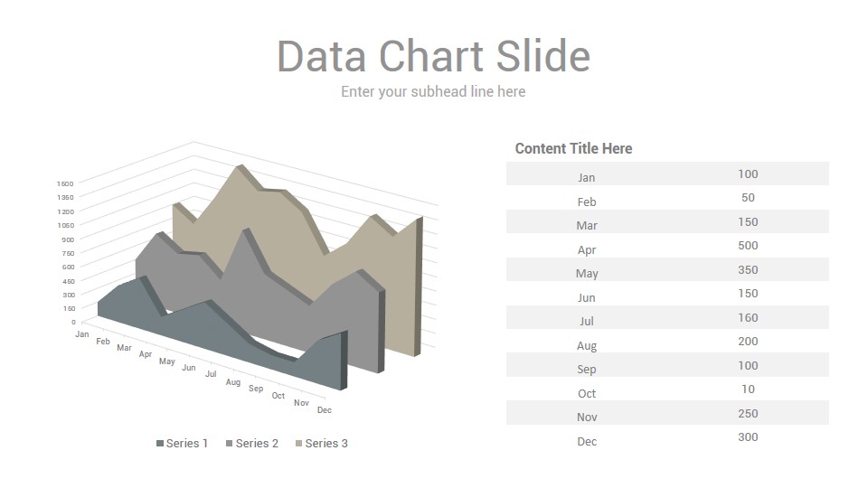Select the Data Chart Slide title text
Screen dimensions: 868x488
433,56
